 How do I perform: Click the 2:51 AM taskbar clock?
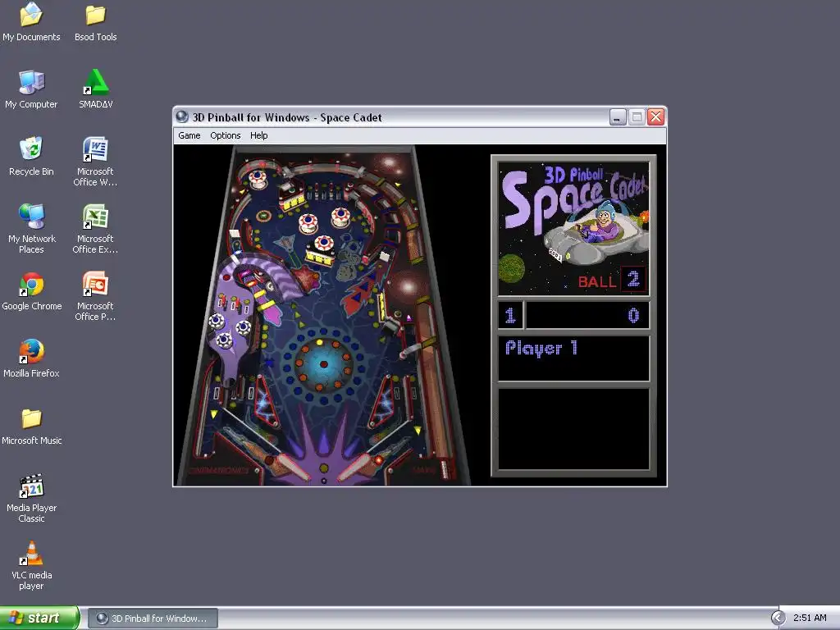810,619
